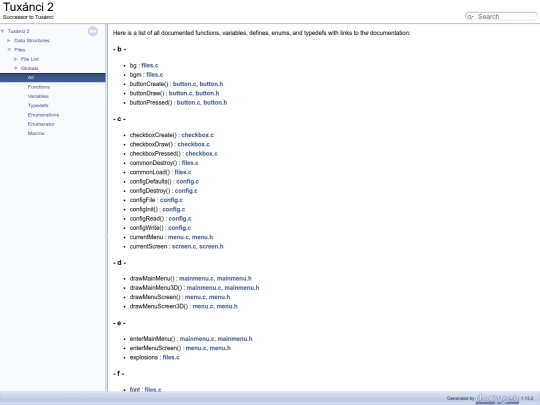Open files.c link for commonLoad()
Screen dimensions: 540x405
[x=183, y=172]
